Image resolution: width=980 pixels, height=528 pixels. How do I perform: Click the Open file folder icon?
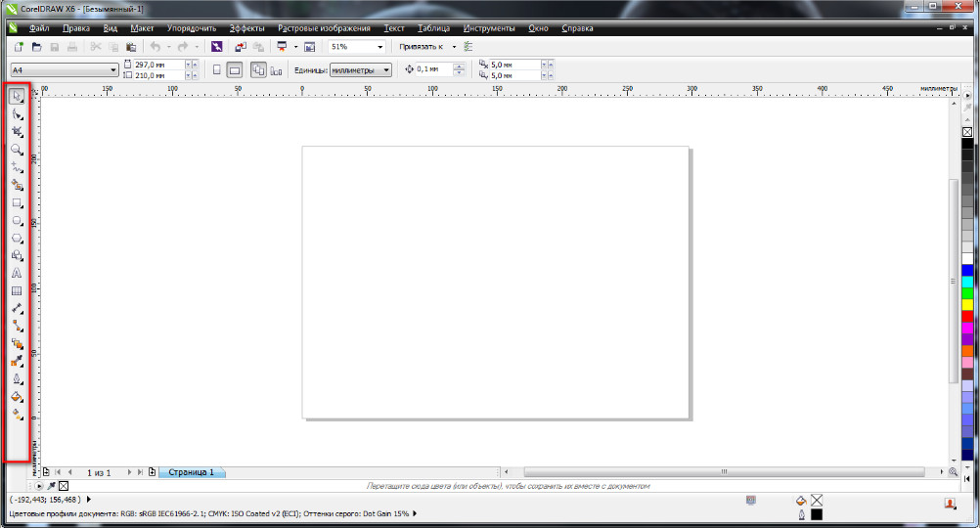click(x=37, y=47)
